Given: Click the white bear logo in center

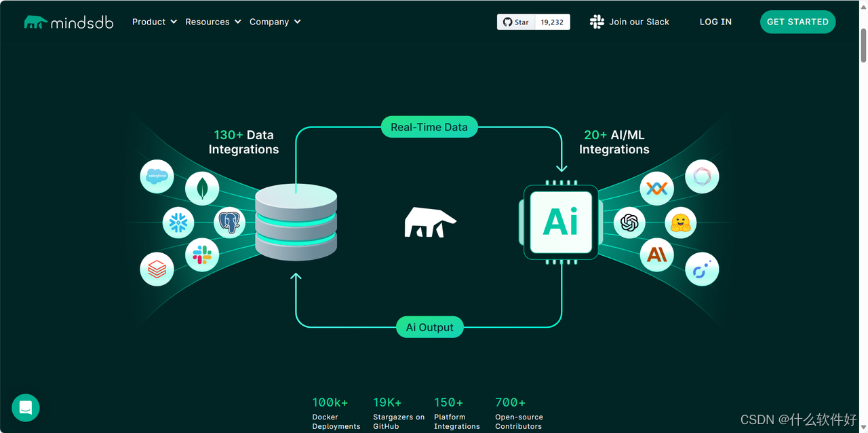Looking at the screenshot, I should [x=431, y=223].
